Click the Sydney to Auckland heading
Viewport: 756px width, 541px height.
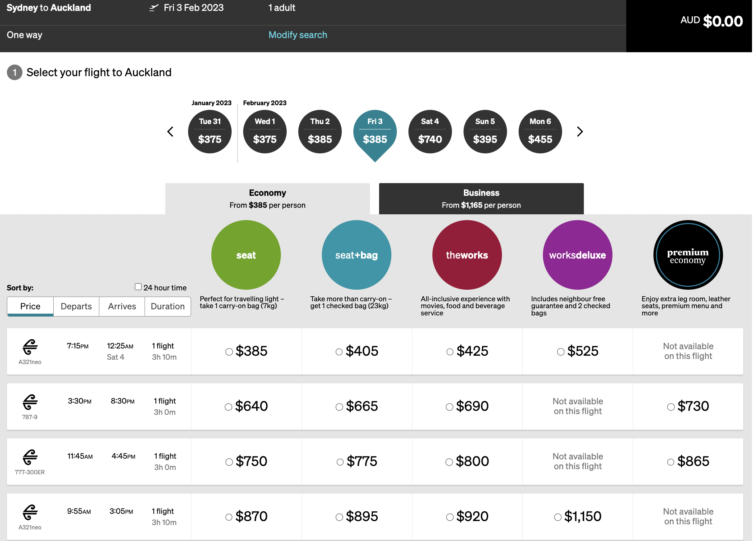click(x=49, y=8)
